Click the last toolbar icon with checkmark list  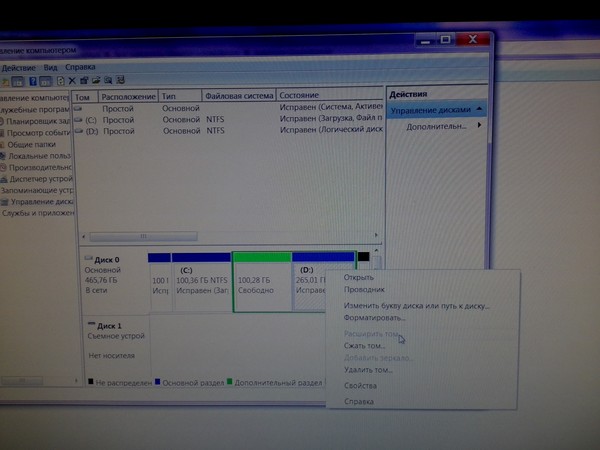[x=121, y=80]
